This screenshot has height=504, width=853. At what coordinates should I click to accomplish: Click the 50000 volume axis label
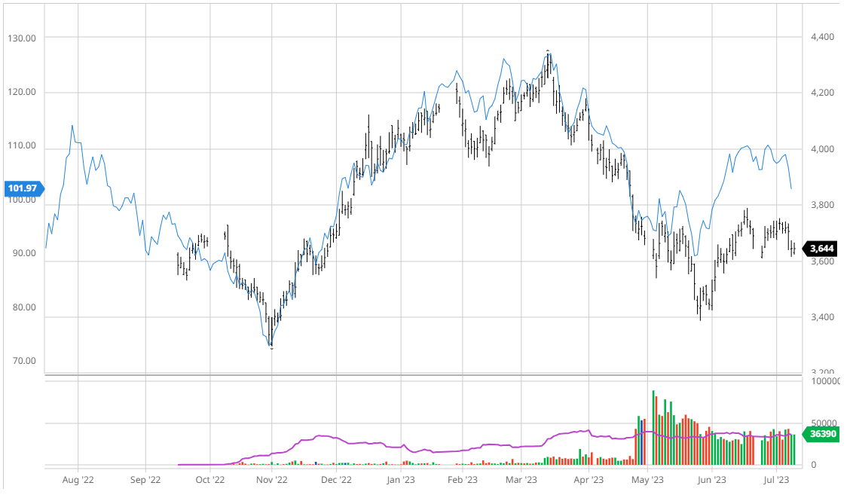click(824, 423)
